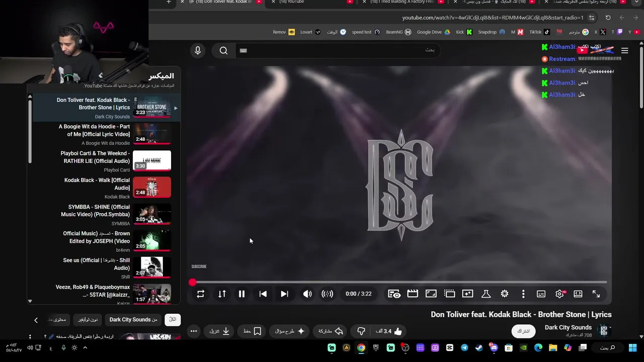Click the address bar URL
Screen dimensions: 644x362
coord(493,18)
